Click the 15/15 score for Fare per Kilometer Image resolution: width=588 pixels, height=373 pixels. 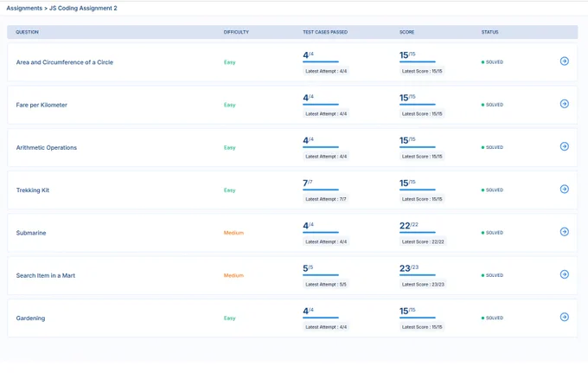[x=407, y=98]
